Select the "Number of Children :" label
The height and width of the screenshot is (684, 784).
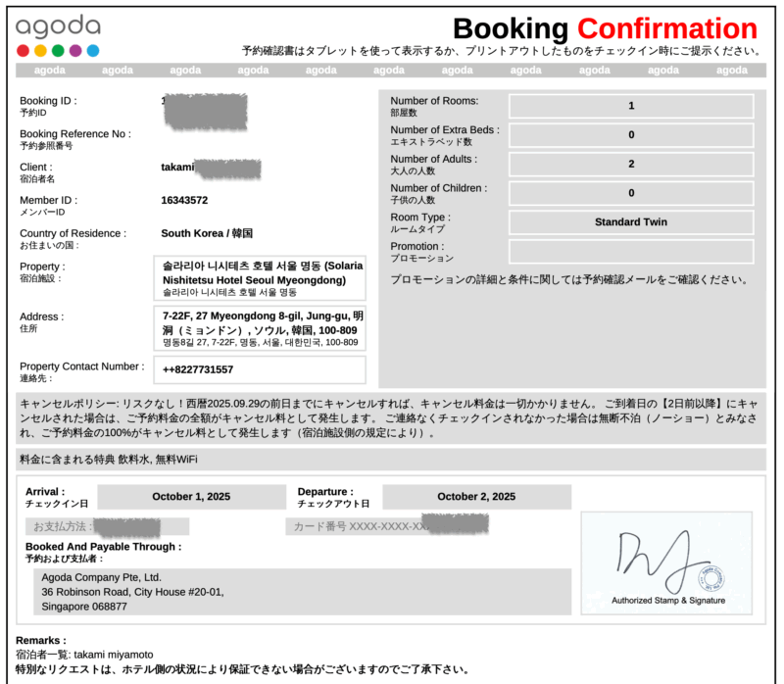coord(439,188)
